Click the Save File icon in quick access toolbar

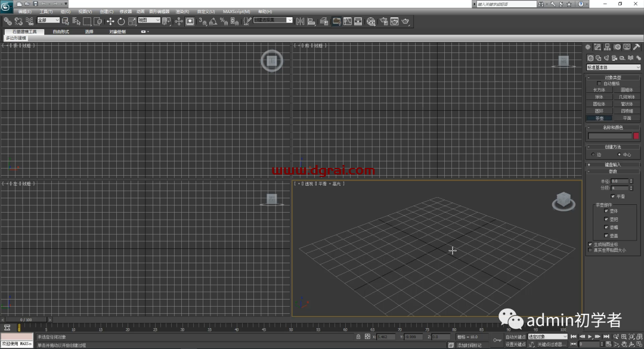(35, 4)
